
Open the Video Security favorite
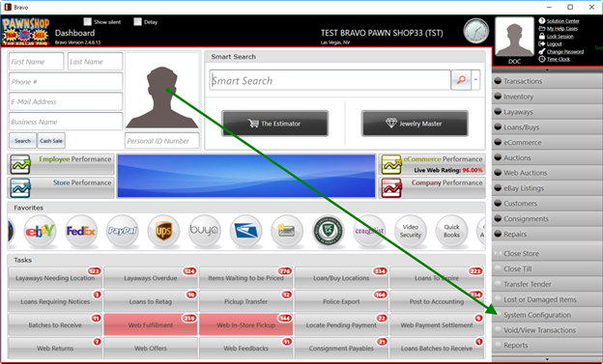(411, 231)
